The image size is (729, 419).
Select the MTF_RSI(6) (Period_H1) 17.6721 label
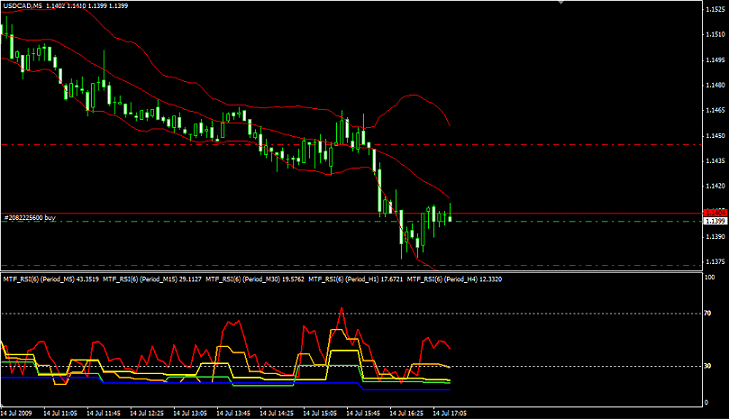point(356,279)
